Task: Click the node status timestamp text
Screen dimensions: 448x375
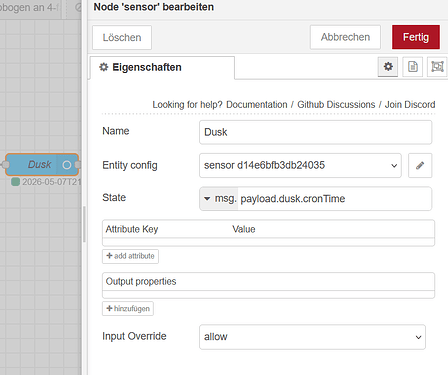Action: pos(51,182)
